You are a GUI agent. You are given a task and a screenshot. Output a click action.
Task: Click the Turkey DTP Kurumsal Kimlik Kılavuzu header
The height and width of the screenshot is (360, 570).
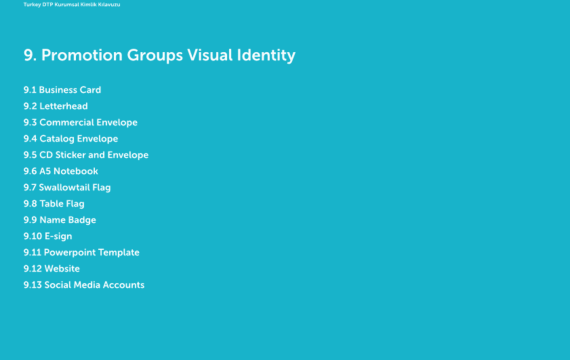point(72,5)
